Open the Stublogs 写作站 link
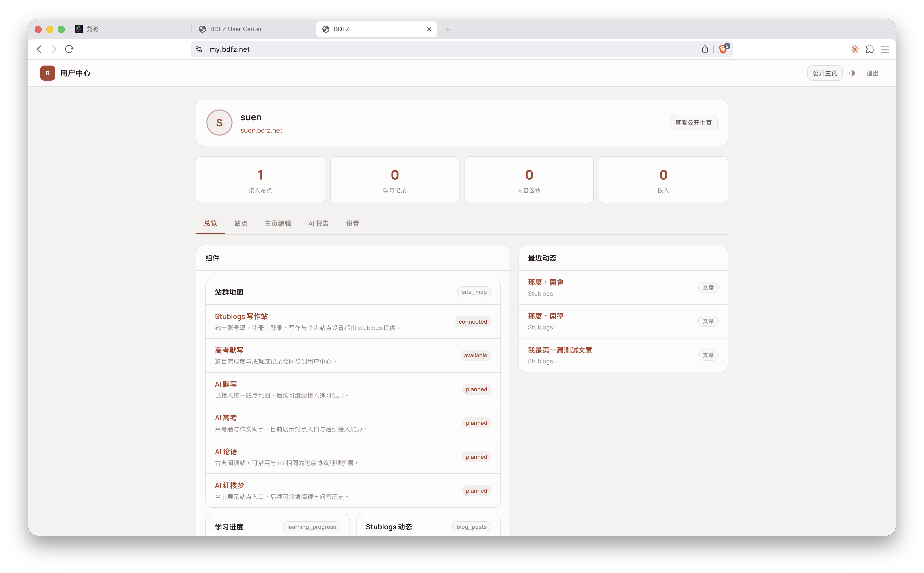Screen dimensions: 924x573 point(241,316)
